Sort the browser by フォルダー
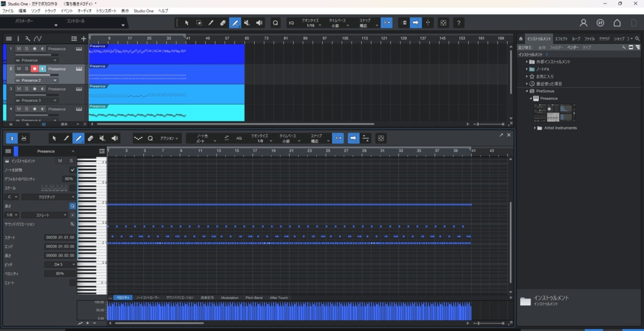The width and height of the screenshot is (644, 331). (557, 48)
